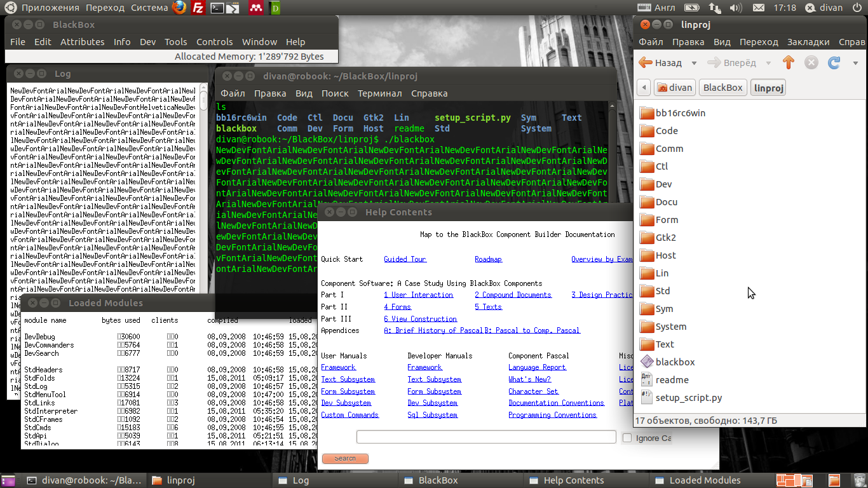This screenshot has width=868, height=488.
Task: Go up to parent folder with the up arrow
Action: (x=789, y=62)
